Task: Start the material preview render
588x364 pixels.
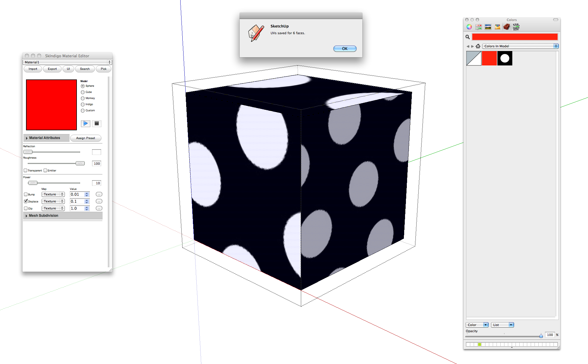Action: point(85,124)
